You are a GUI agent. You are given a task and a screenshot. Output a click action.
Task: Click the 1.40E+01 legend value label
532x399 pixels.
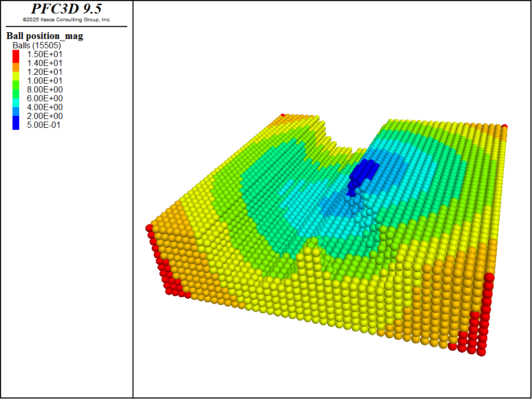45,63
